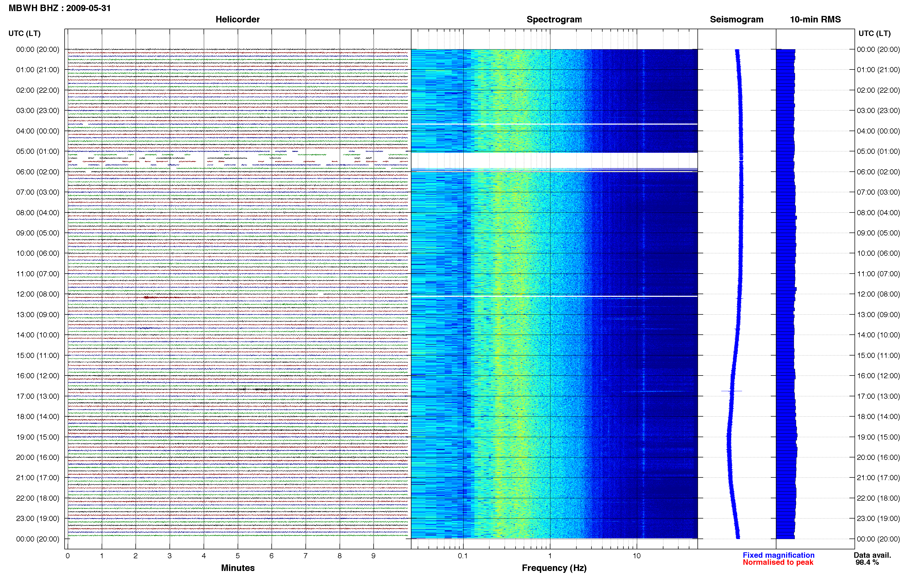The image size is (924, 578).
Task: Click left time label '13:00 (09:00)'
Action: coord(38,315)
